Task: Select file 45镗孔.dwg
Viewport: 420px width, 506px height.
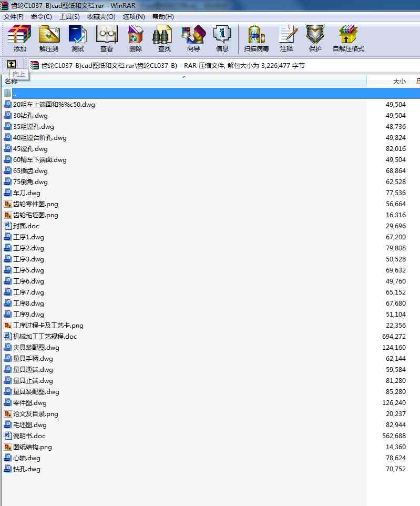Action: pos(30,149)
